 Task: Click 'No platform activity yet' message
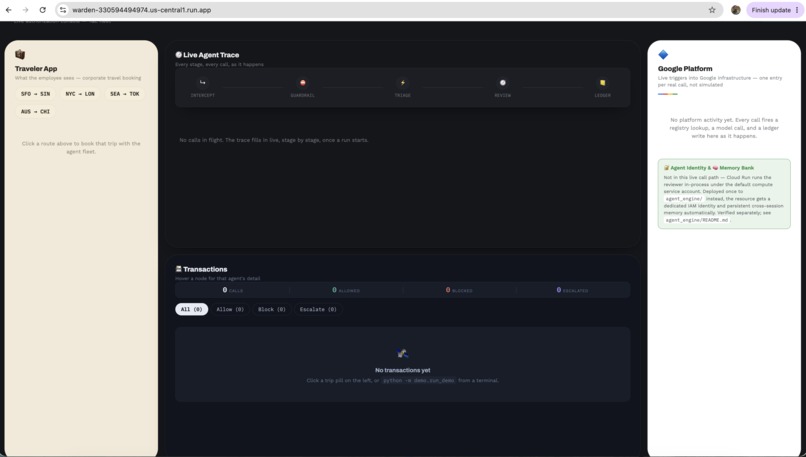(724, 128)
